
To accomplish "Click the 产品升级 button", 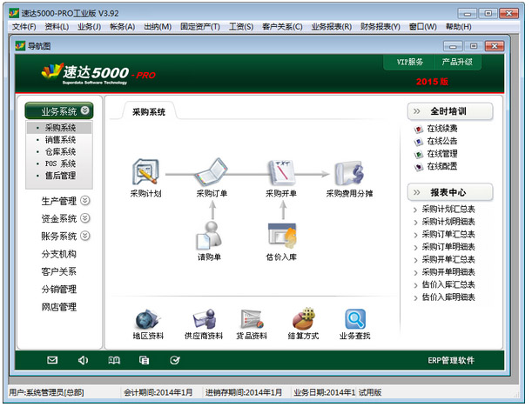I will (x=457, y=62).
